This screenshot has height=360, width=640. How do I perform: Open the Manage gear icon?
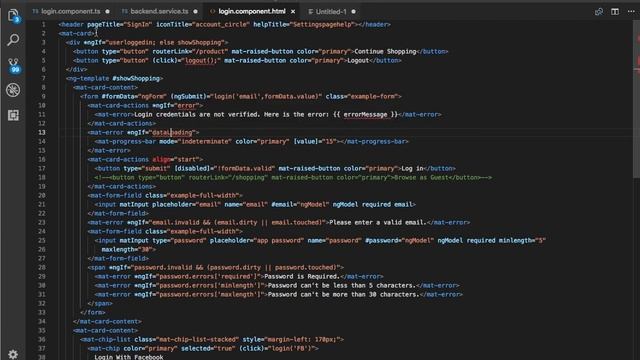pyautogui.click(x=13, y=354)
